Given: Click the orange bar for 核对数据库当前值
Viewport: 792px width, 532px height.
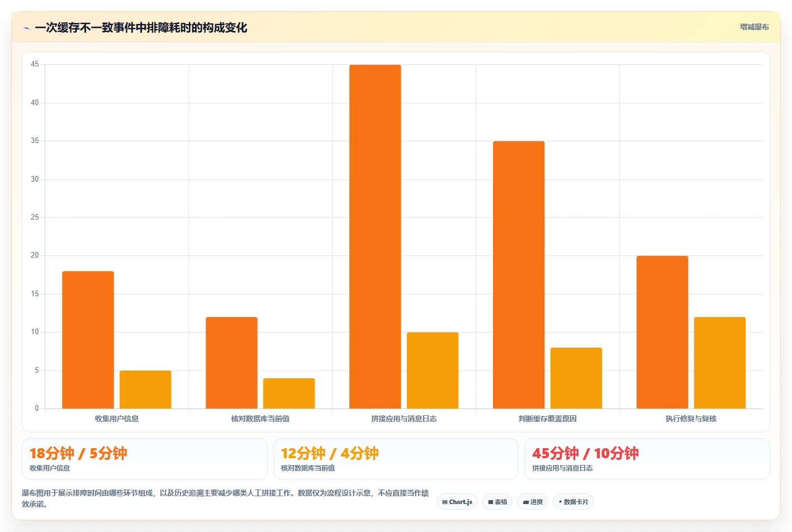Looking at the screenshot, I should (231, 363).
